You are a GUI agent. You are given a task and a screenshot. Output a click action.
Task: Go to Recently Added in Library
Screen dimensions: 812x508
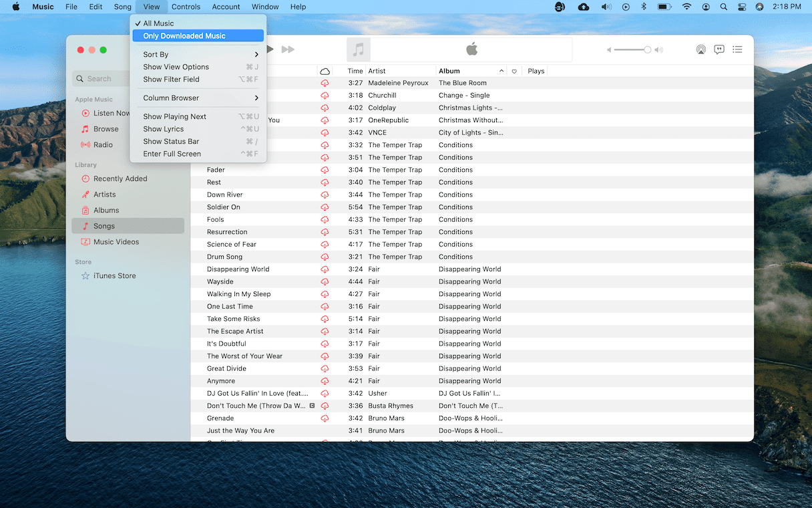[120, 179]
